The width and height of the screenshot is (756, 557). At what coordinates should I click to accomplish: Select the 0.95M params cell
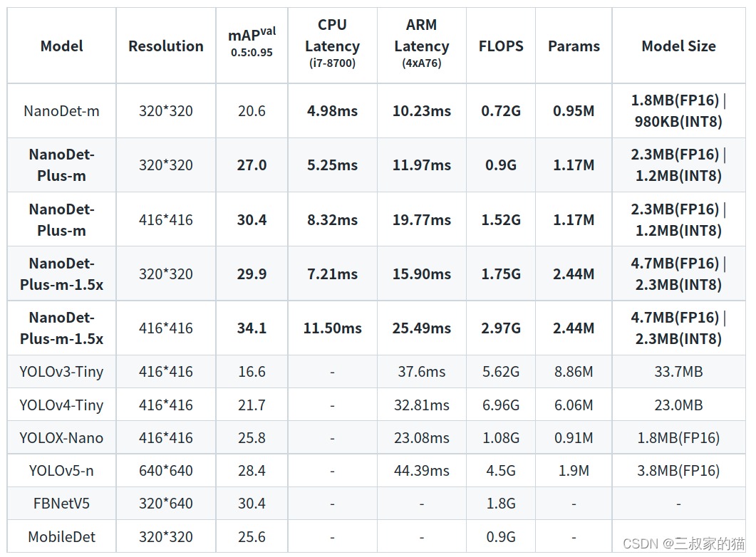(574, 111)
